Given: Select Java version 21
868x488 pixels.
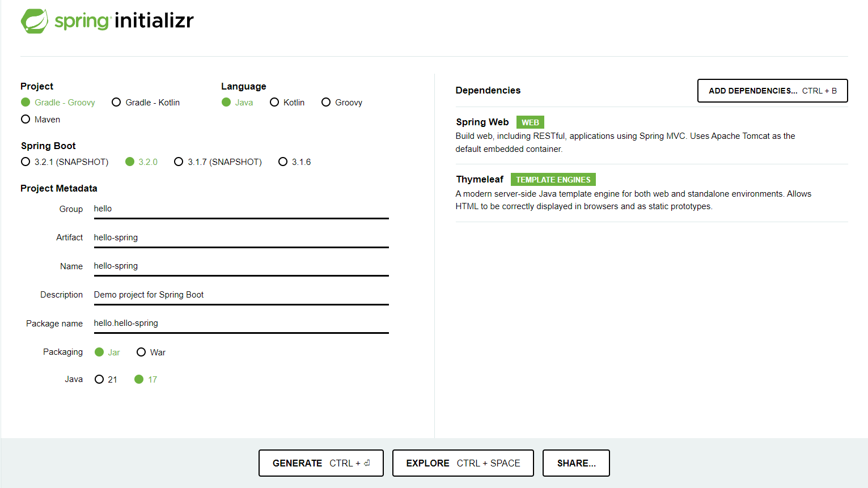Looking at the screenshot, I should [106, 380].
